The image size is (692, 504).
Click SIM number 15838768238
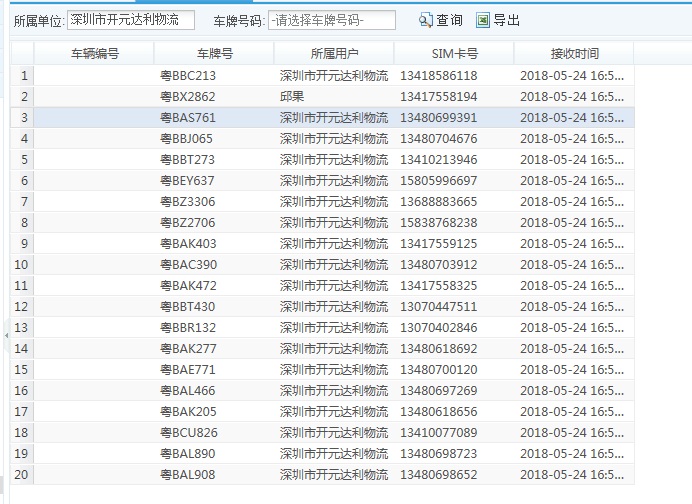point(439,223)
